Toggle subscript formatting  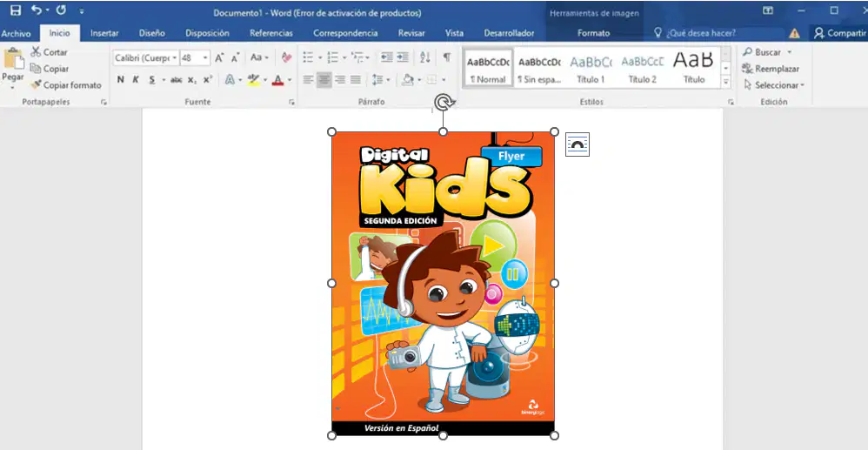pyautogui.click(x=191, y=80)
